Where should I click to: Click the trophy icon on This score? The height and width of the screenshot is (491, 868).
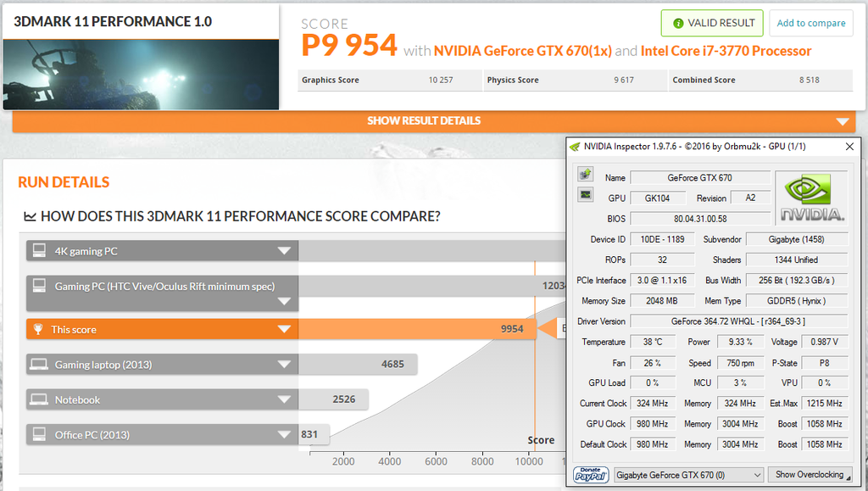tap(37, 329)
